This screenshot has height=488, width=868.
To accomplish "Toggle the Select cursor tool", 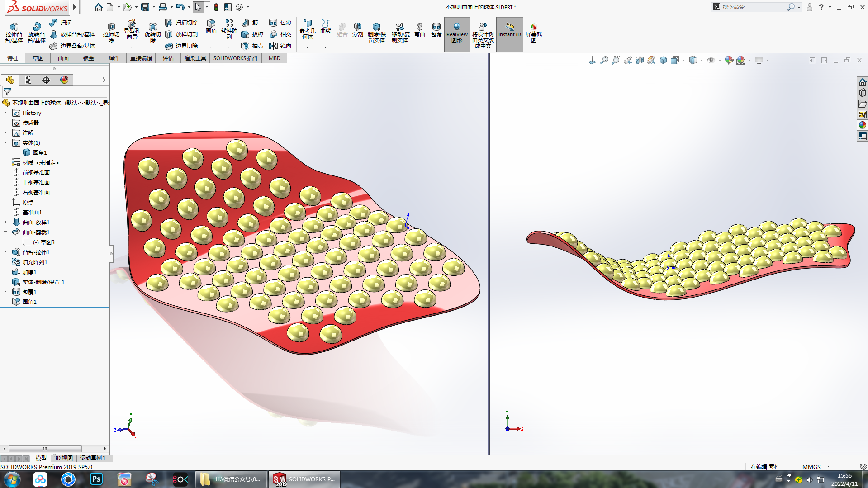I will 198,7.
